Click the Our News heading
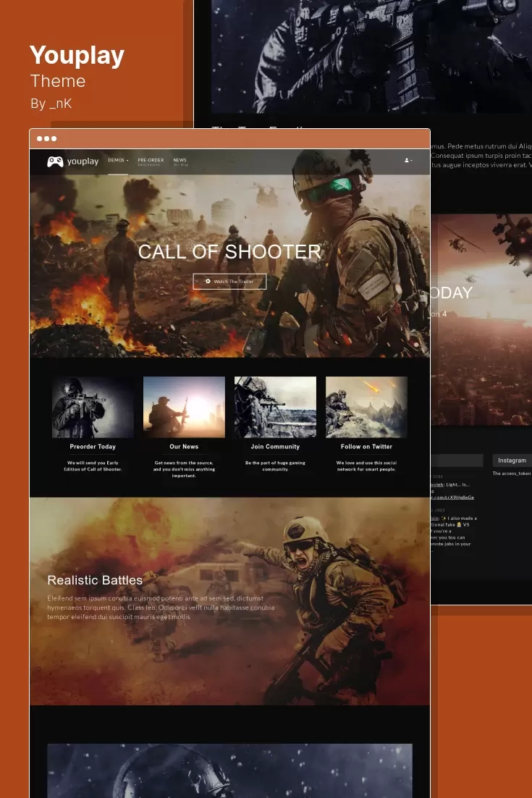 (184, 447)
